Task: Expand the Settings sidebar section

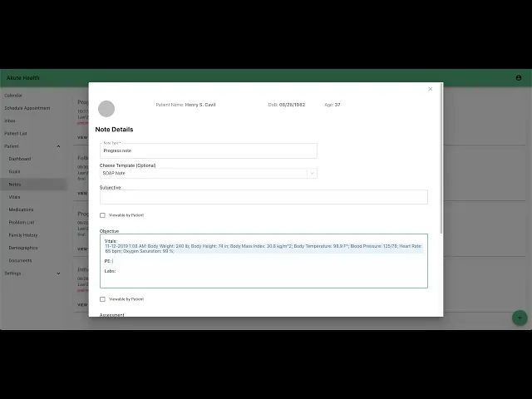Action: [x=58, y=273]
